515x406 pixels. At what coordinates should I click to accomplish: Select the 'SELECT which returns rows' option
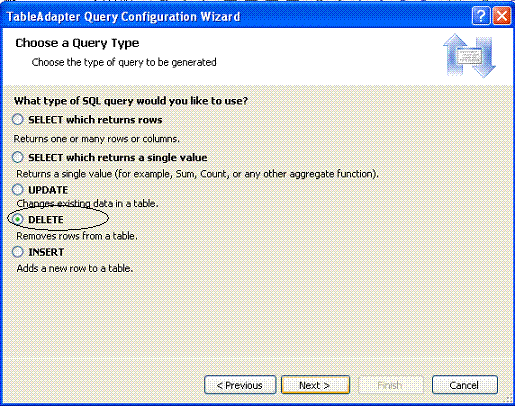(18, 119)
